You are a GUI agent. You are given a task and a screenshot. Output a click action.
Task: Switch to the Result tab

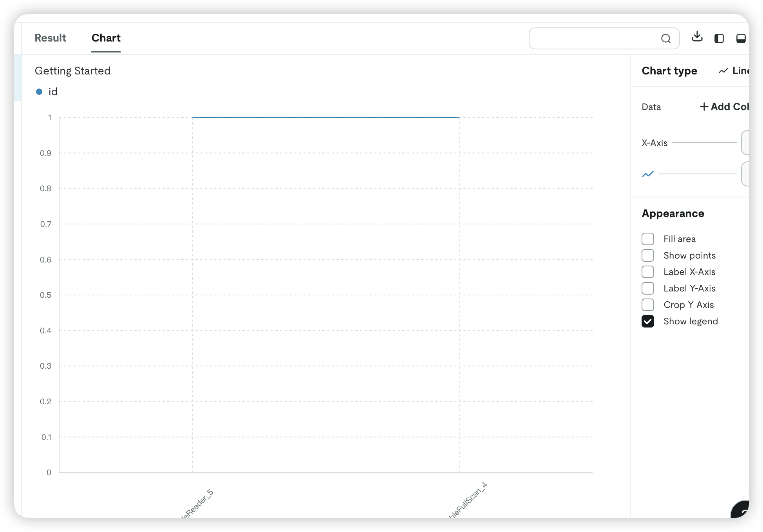[x=51, y=38]
